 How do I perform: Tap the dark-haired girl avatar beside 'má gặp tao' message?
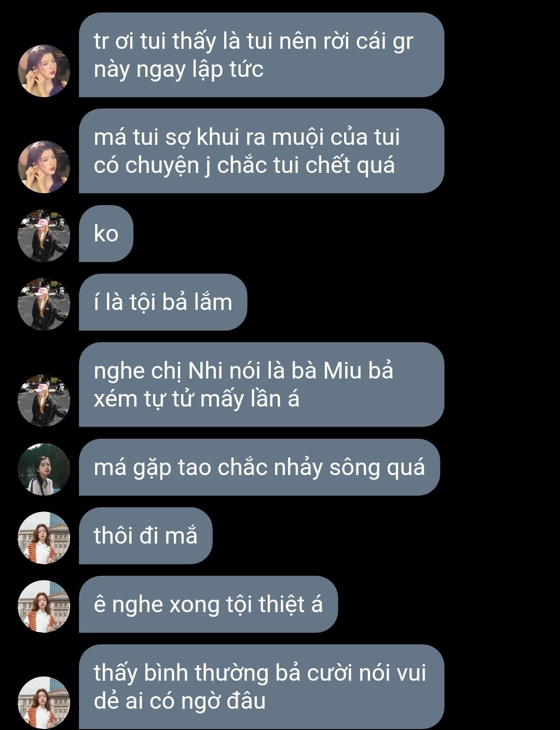coord(44,469)
